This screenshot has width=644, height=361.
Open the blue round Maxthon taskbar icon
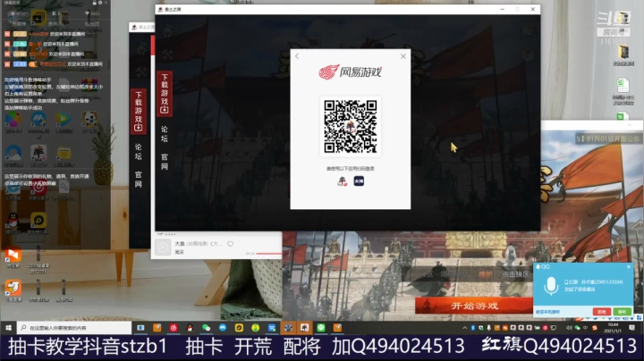pos(223,327)
